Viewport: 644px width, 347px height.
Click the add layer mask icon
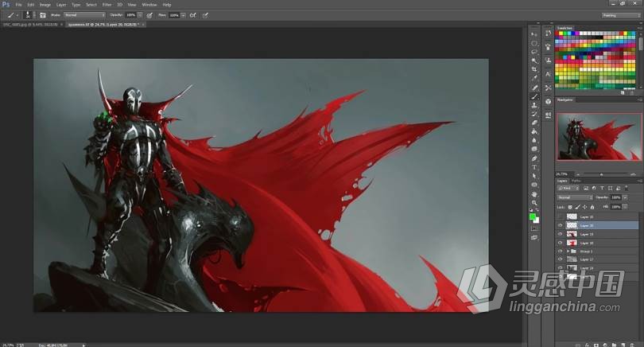click(596, 345)
